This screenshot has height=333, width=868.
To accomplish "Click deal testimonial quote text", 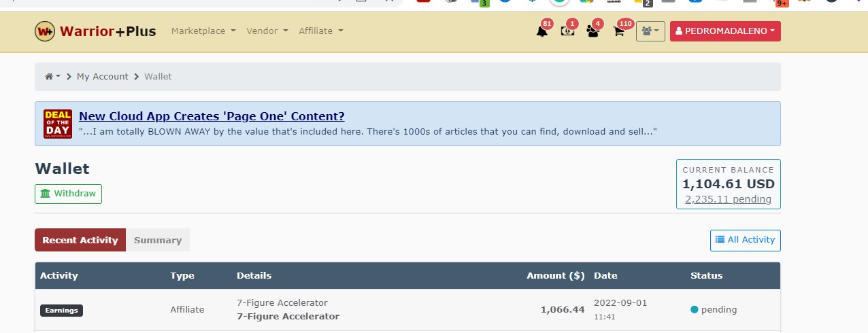I will click(368, 131).
